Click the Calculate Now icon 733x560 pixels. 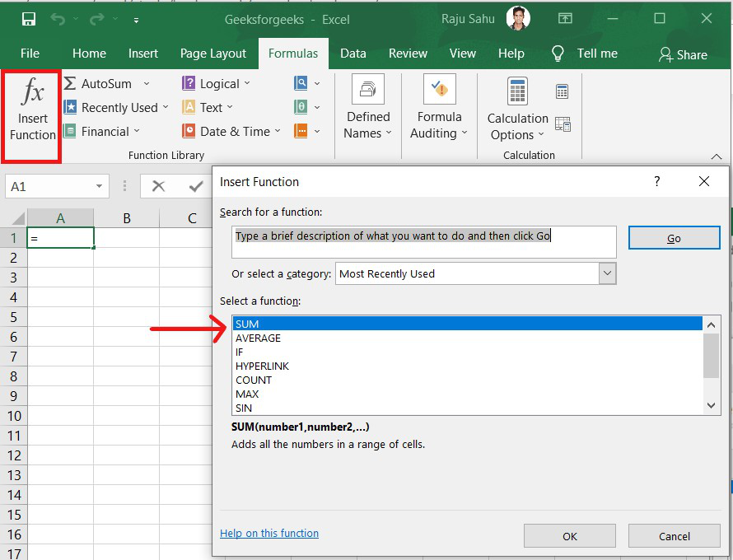(562, 91)
